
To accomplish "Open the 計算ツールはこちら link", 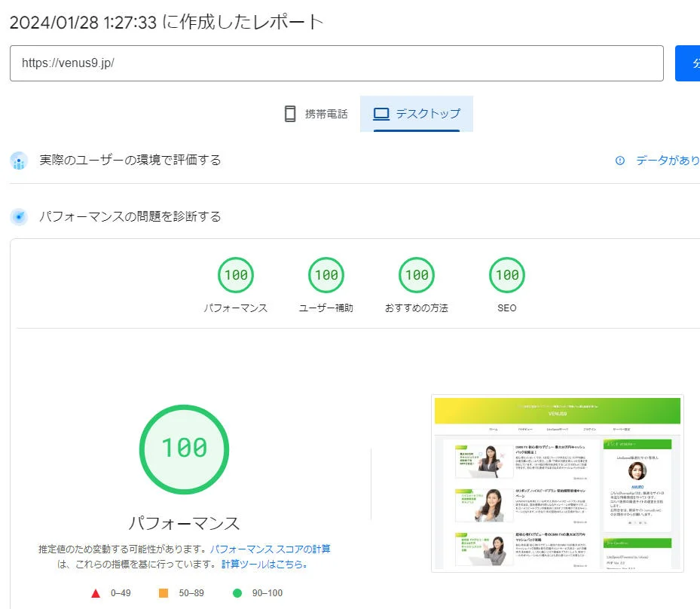I will 264,564.
